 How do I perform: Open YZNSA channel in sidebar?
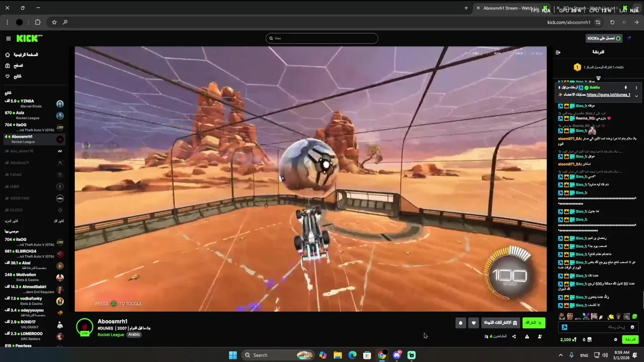pyautogui.click(x=34, y=104)
